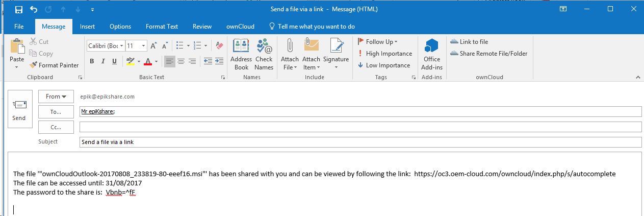Open Basic Text group dialog launcher
Viewport: 644px width, 216px height.
tap(223, 78)
